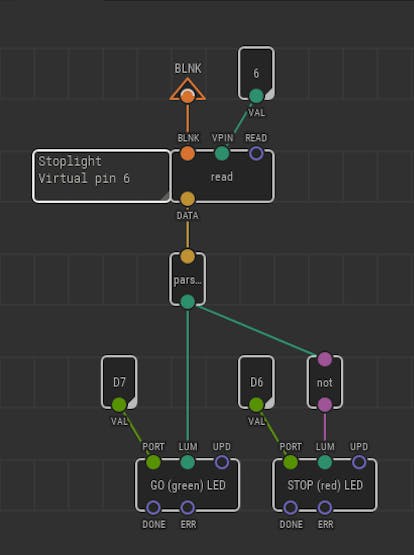Click the DATA output pin of read node
The image size is (414, 555).
[188, 199]
